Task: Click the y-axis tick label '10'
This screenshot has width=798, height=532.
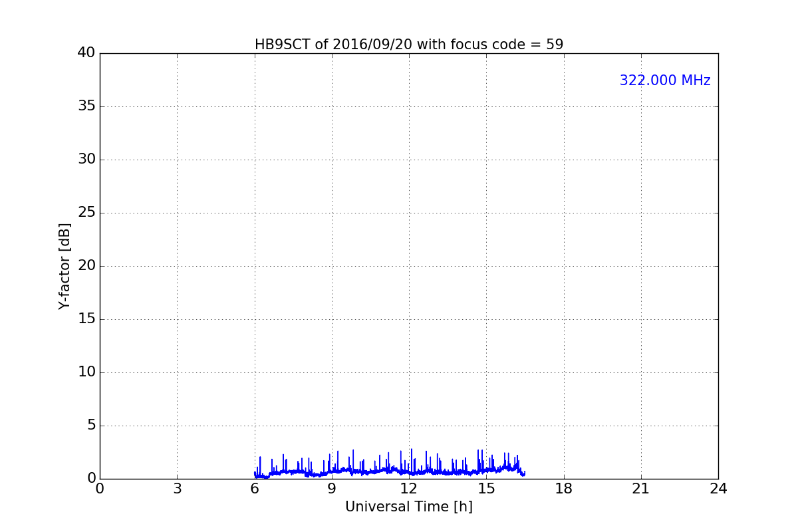Action: (86, 372)
